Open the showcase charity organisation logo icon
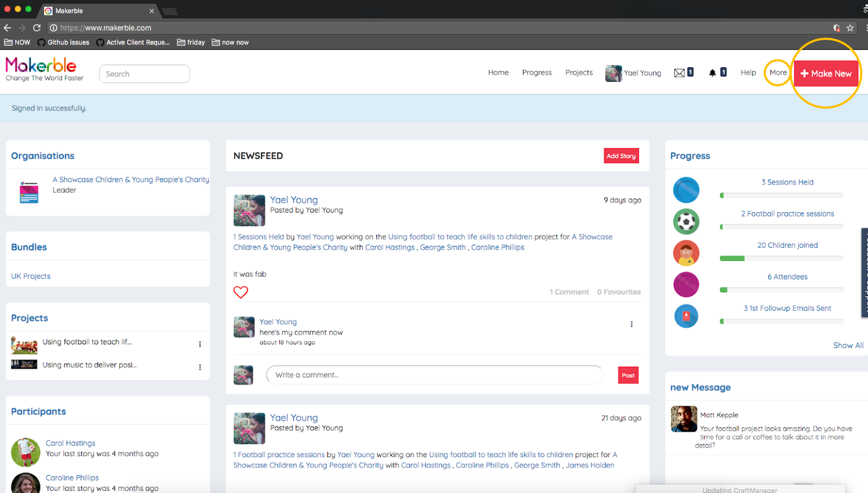868x493 pixels. coord(29,192)
